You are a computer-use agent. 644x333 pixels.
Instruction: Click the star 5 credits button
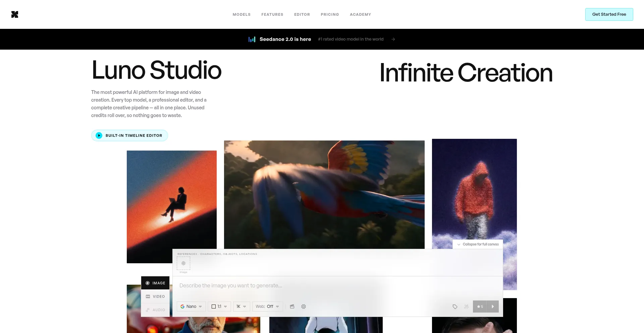click(x=480, y=307)
